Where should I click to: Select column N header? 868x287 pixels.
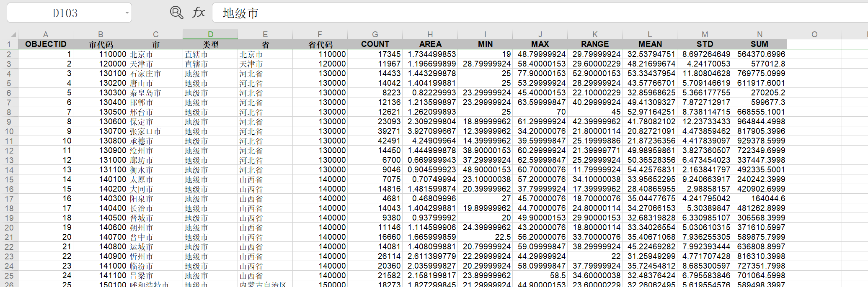pos(759,34)
